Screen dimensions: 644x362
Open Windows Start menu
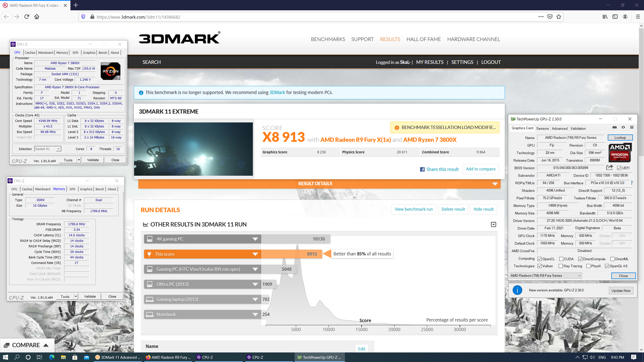[6, 357]
